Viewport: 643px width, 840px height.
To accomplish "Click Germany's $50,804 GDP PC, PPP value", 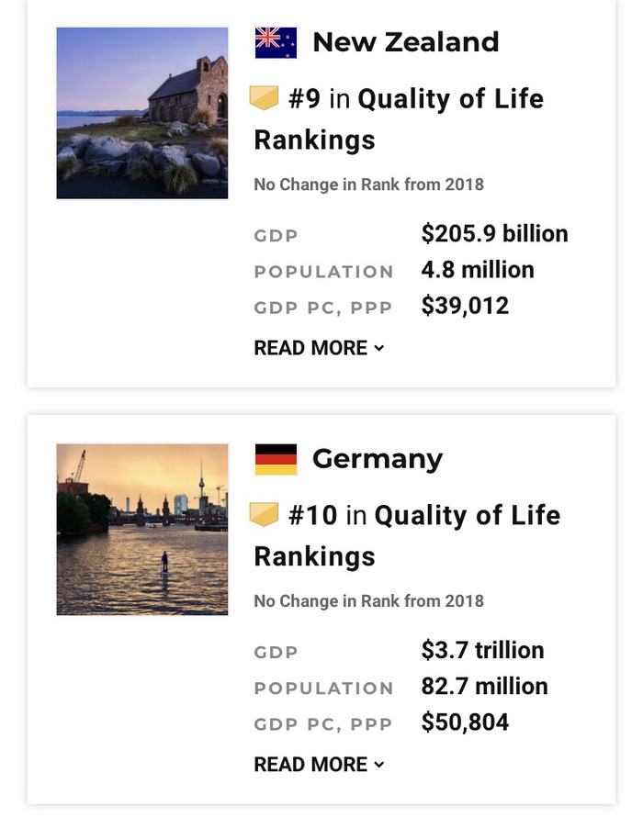I will pyautogui.click(x=465, y=722).
